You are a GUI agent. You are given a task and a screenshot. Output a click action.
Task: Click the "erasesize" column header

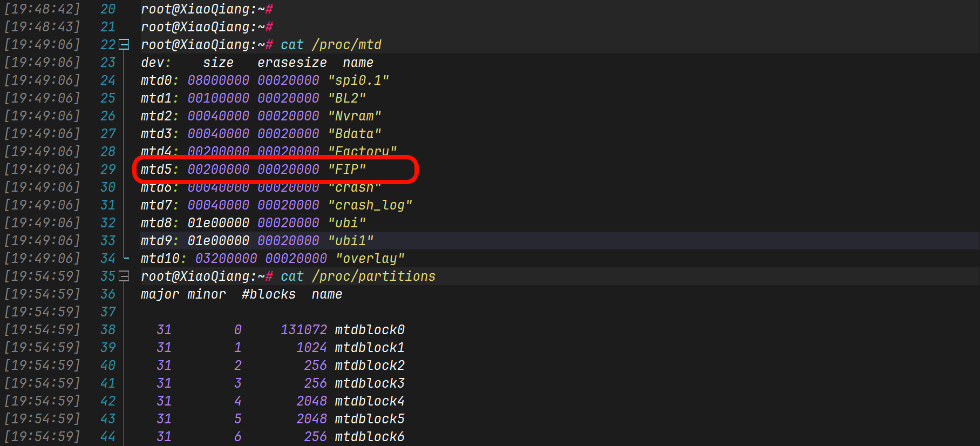pyautogui.click(x=292, y=63)
